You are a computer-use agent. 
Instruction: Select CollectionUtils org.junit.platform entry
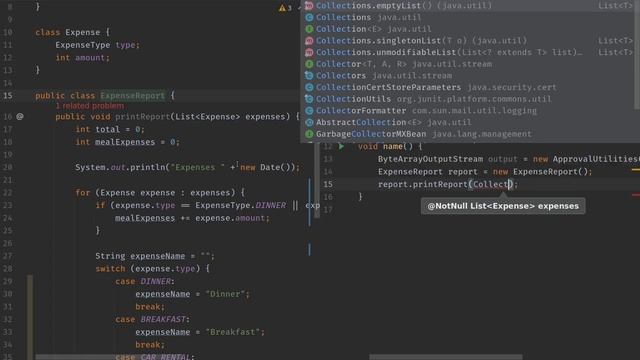(x=469, y=99)
